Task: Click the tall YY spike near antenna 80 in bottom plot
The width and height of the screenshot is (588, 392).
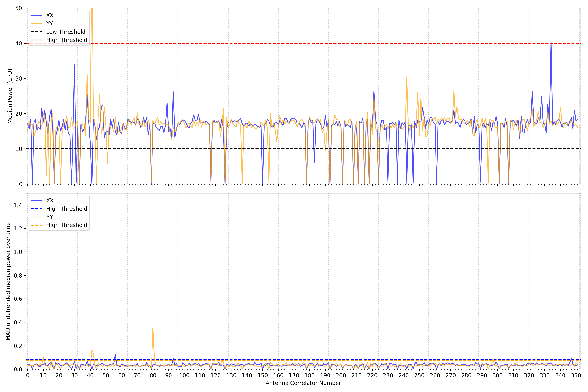Action: point(153,329)
